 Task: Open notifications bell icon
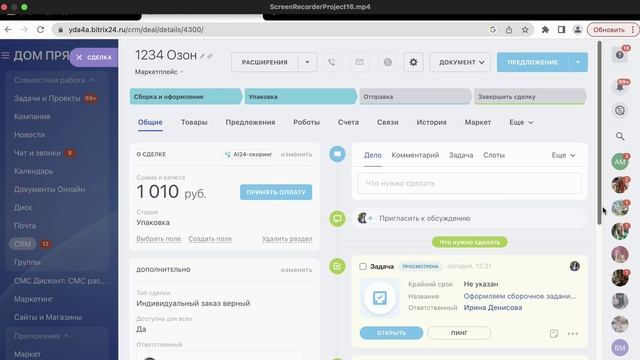coord(620,87)
